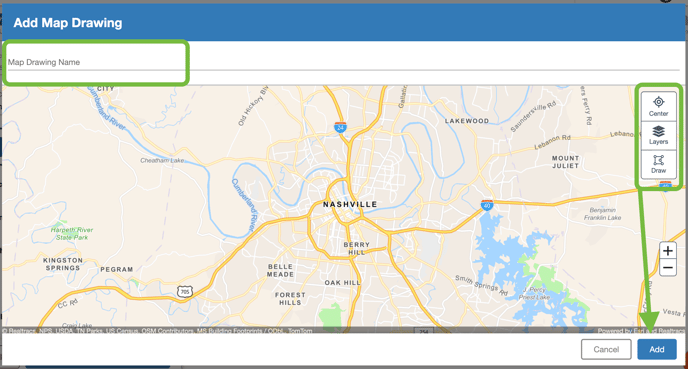The width and height of the screenshot is (688, 369).
Task: Click the Lakewood label on the map
Action: [x=466, y=121]
